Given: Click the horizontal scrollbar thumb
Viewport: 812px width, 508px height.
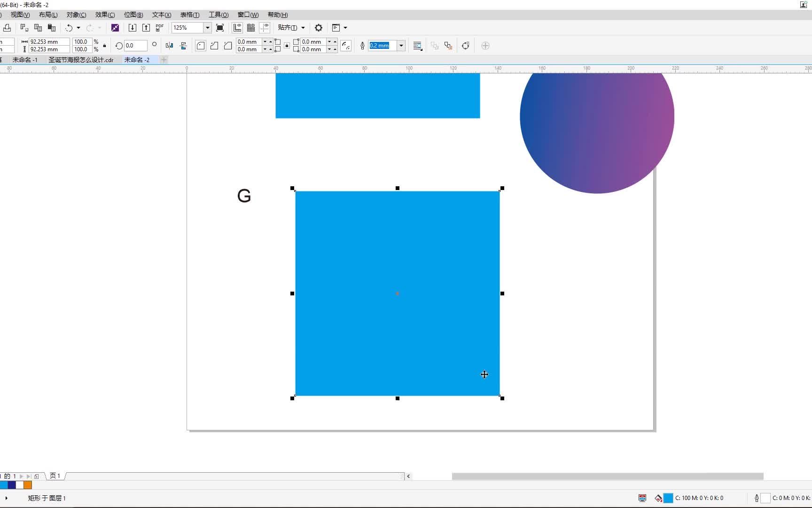Looking at the screenshot, I should point(608,476).
